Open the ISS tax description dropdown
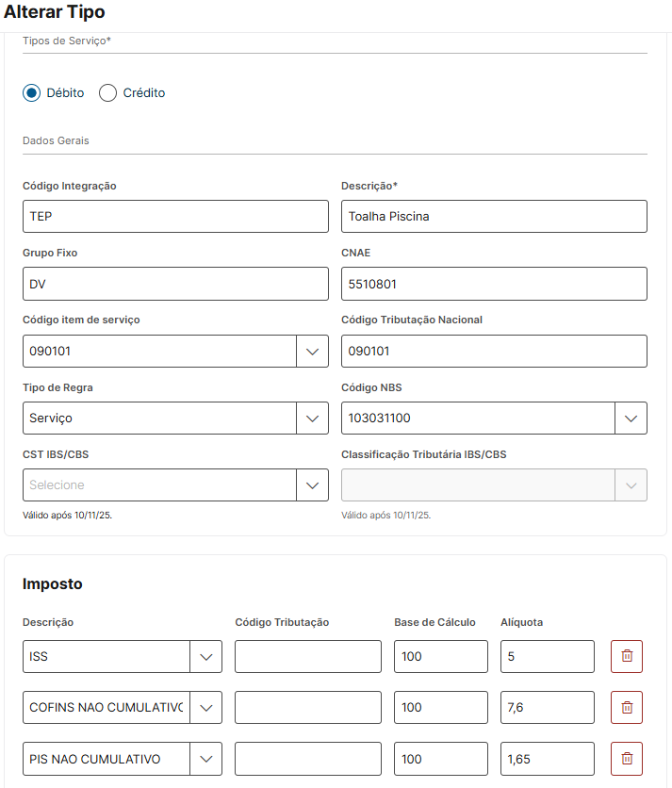 coord(205,657)
